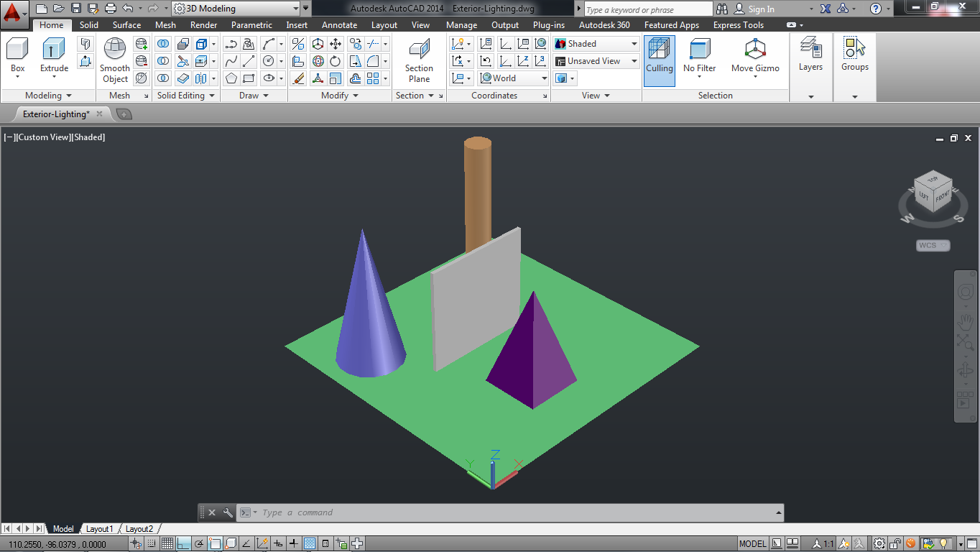980x552 pixels.
Task: Enable Ortho Mode in the status bar
Action: point(182,543)
